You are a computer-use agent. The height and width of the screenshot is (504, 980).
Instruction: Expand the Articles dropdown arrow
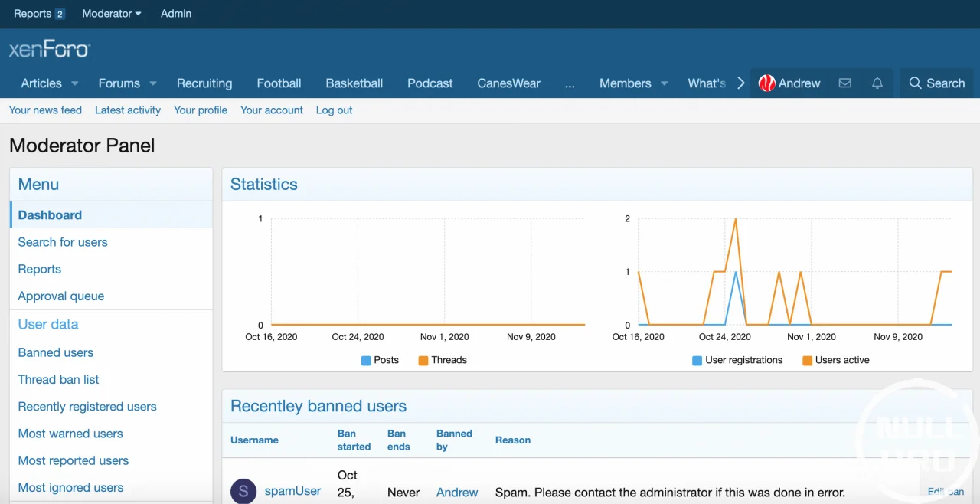[75, 83]
